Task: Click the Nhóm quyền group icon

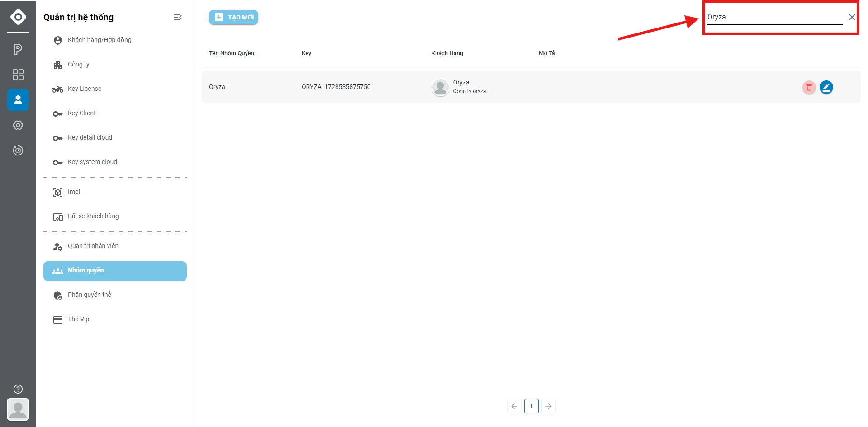Action: pos(58,271)
